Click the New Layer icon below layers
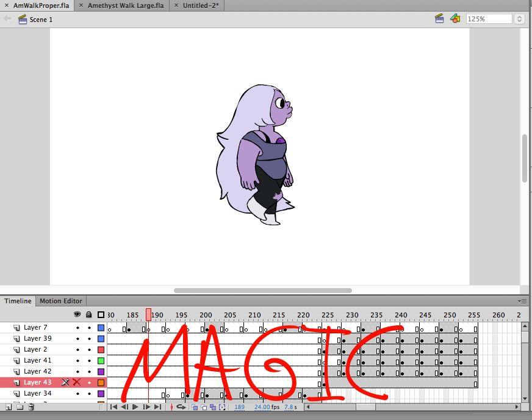 (9, 407)
